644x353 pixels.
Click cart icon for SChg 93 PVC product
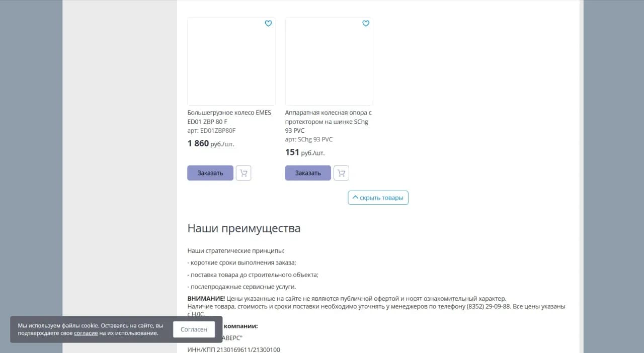coord(341,172)
